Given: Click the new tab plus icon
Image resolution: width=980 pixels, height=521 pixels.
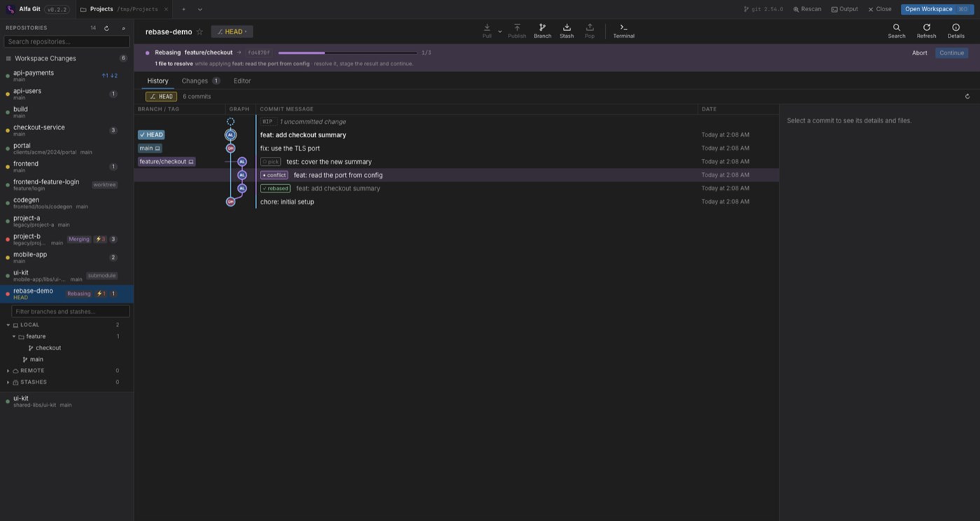Looking at the screenshot, I should [184, 9].
